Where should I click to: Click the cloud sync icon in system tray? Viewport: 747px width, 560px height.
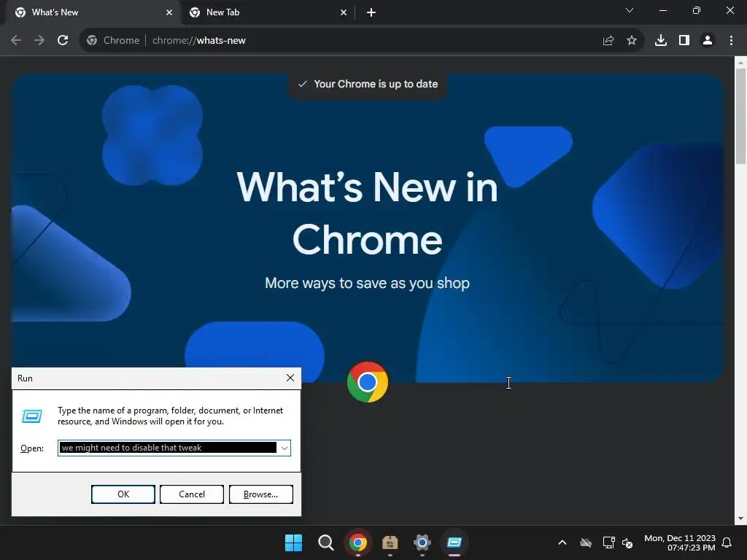click(x=586, y=542)
